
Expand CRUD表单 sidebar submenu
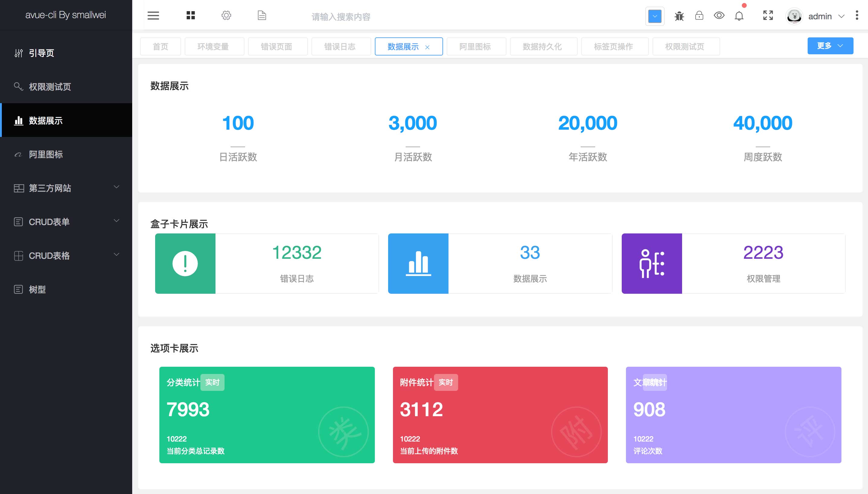pyautogui.click(x=66, y=222)
